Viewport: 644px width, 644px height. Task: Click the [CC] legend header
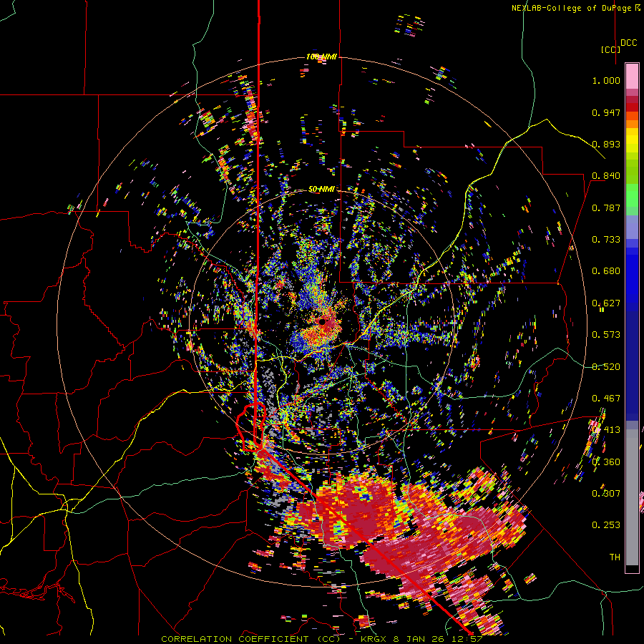point(611,49)
